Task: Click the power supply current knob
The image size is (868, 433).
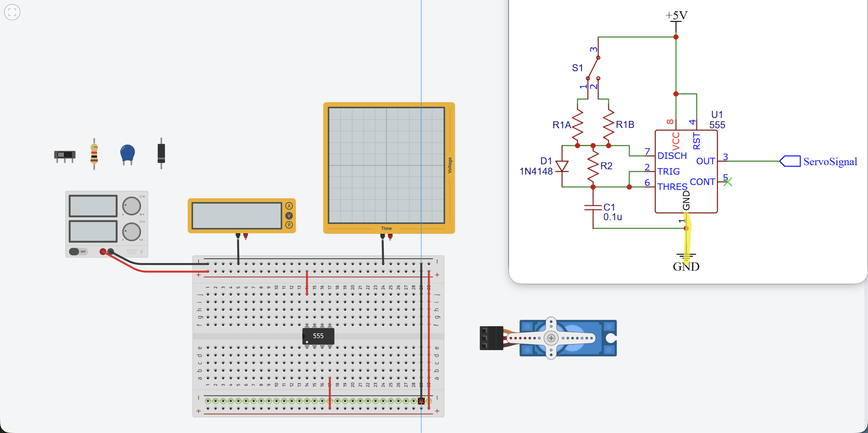Action: 131,232
